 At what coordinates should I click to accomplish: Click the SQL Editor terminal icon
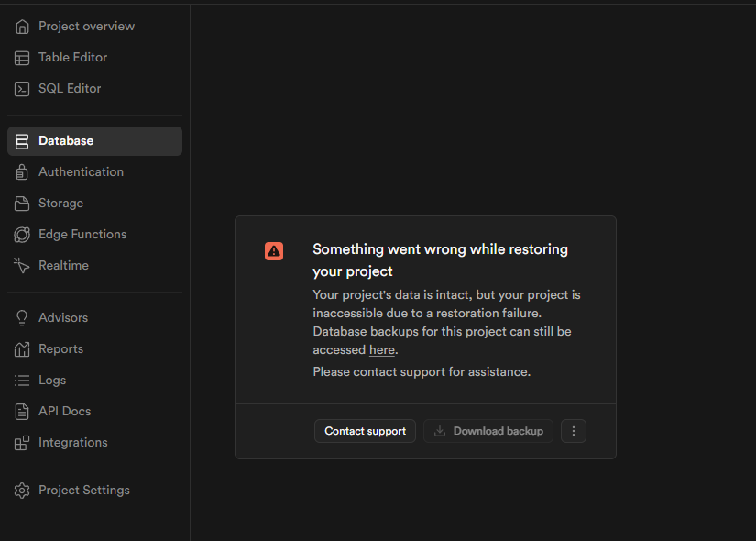pos(22,89)
